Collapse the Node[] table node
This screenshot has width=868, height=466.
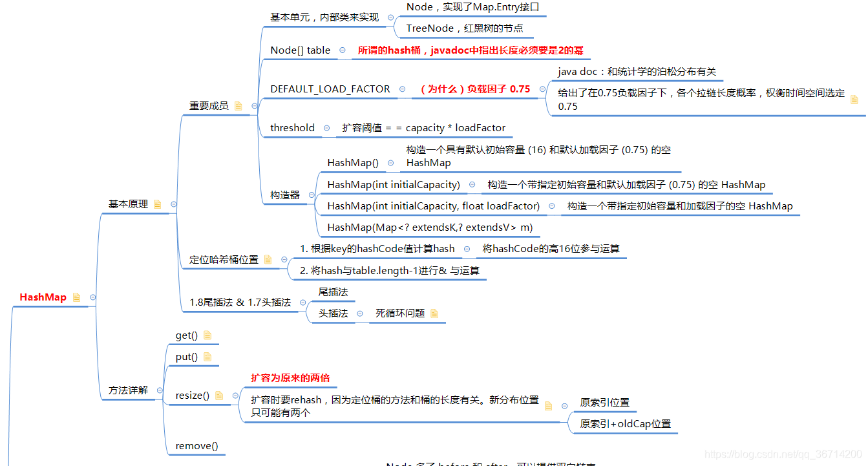pos(342,50)
